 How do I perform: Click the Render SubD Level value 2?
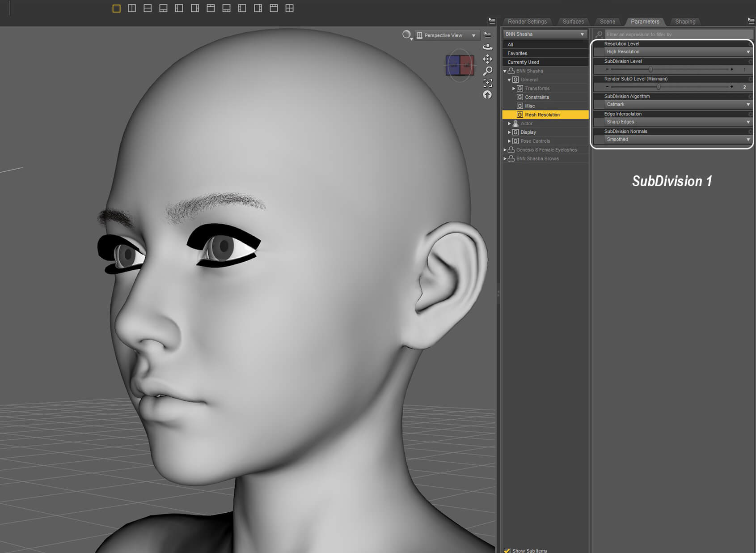744,87
